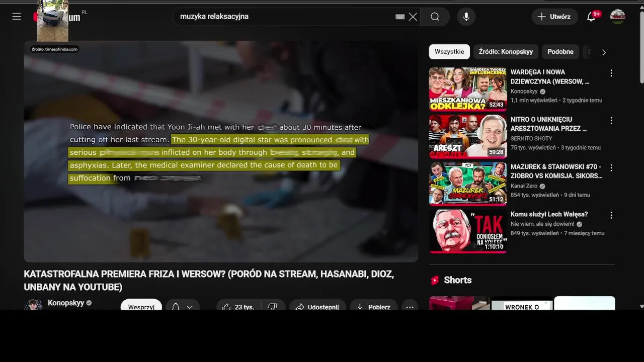Click the video player area
The image size is (644, 362).
[x=221, y=151]
